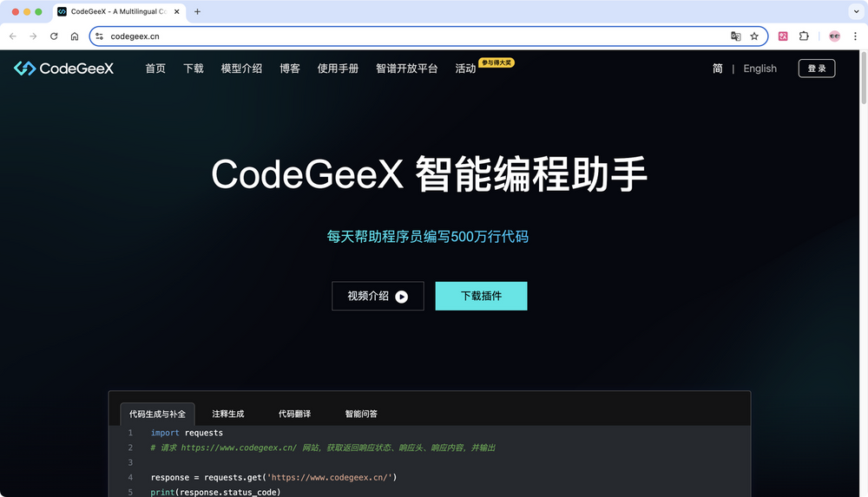Click the pink extension icon in toolbar
The height and width of the screenshot is (497, 868).
pos(783,36)
